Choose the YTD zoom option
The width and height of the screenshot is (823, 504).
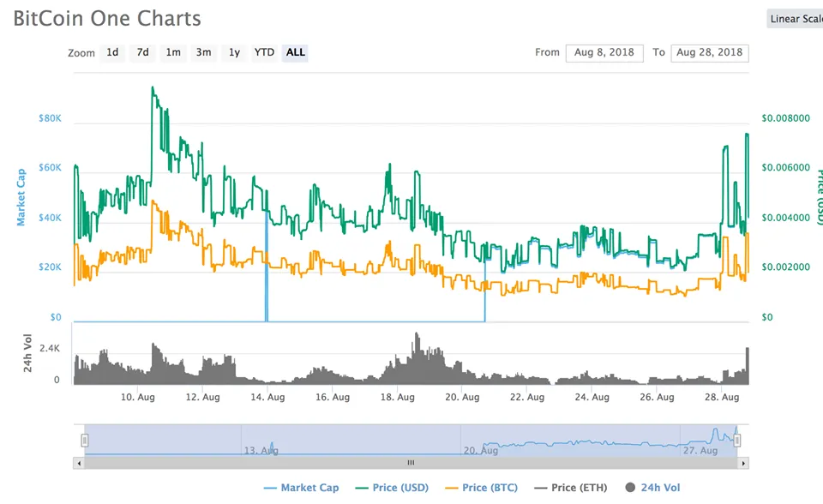(x=265, y=52)
